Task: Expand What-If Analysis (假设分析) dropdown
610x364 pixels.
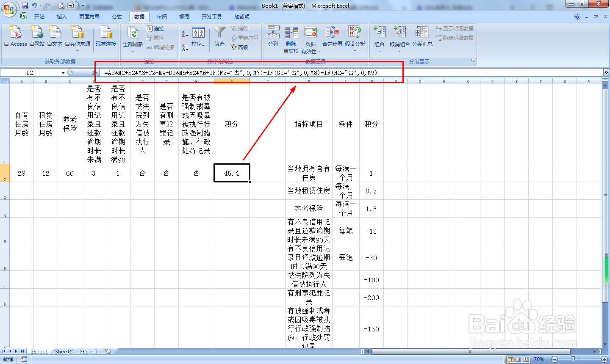Action: 355,52
